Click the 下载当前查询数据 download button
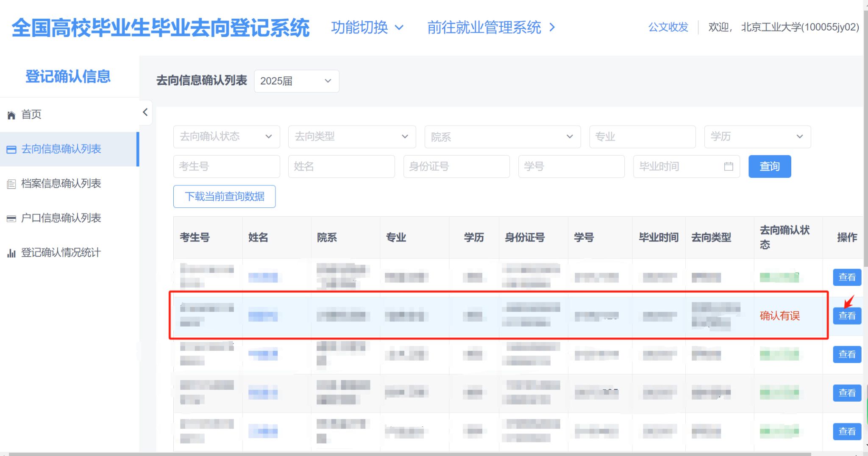The image size is (868, 456). click(x=224, y=196)
